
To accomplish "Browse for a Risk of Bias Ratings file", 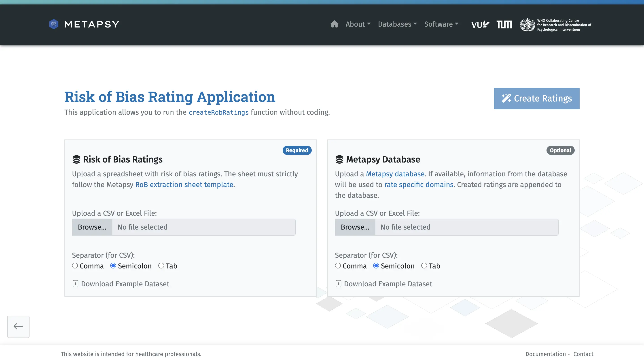I will point(92,227).
